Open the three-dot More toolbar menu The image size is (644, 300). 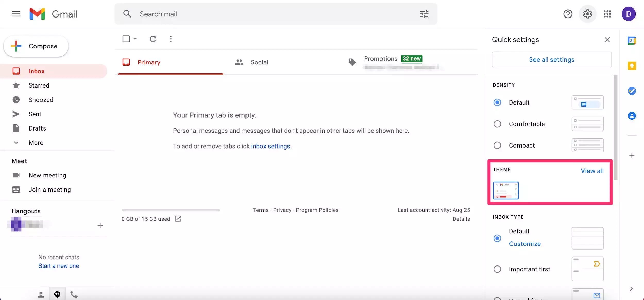point(171,39)
